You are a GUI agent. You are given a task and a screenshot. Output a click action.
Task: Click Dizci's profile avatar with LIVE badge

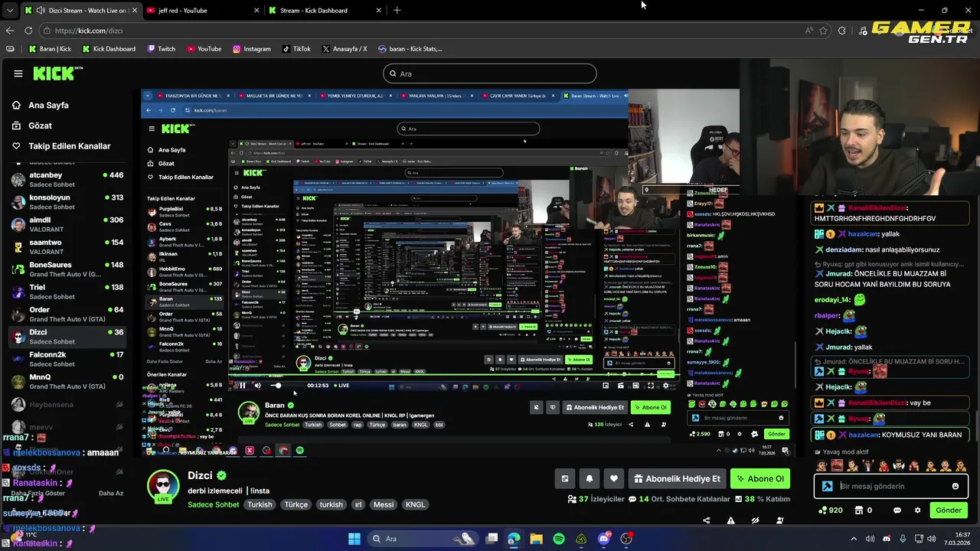coord(163,487)
